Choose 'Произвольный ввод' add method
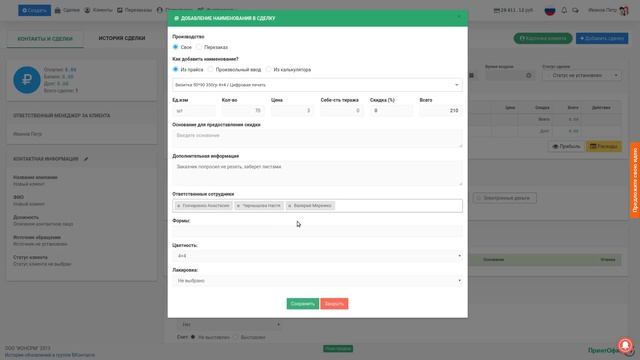 pyautogui.click(x=211, y=69)
